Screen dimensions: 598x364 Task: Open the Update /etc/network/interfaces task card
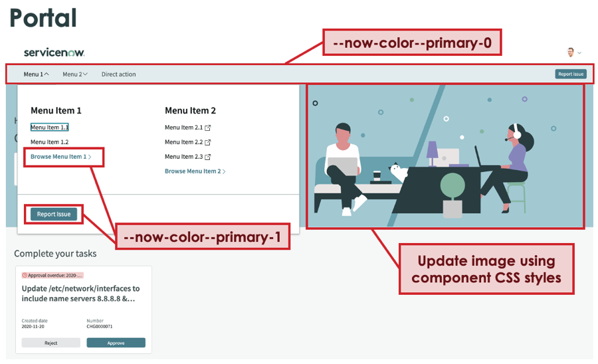(84, 310)
